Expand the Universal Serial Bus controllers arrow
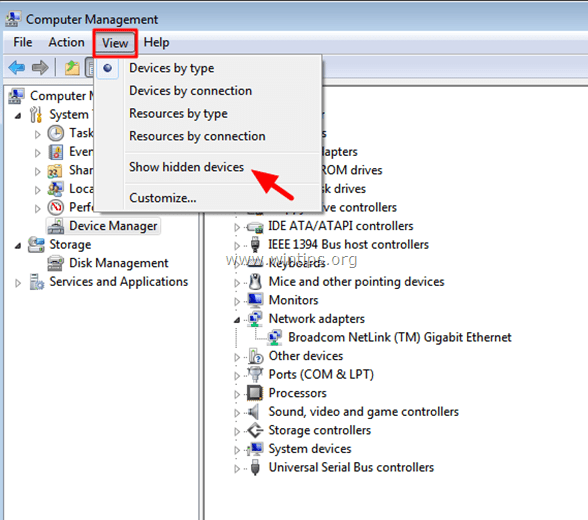The height and width of the screenshot is (520, 588). click(237, 469)
